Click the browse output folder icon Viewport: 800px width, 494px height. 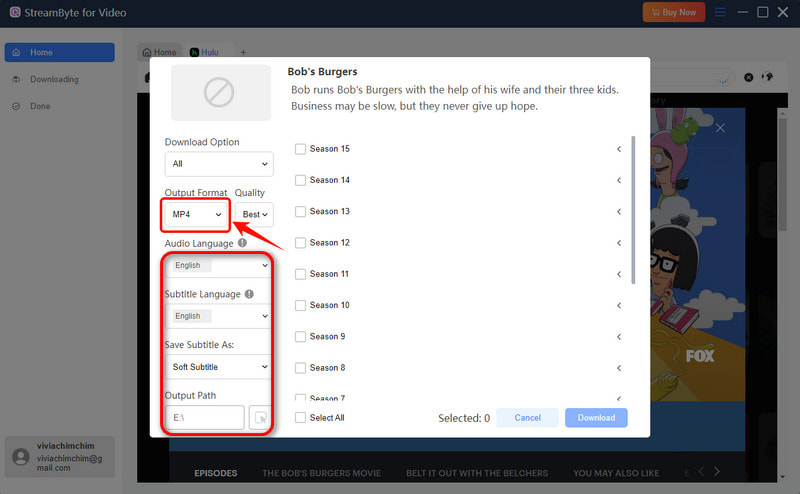coord(260,417)
